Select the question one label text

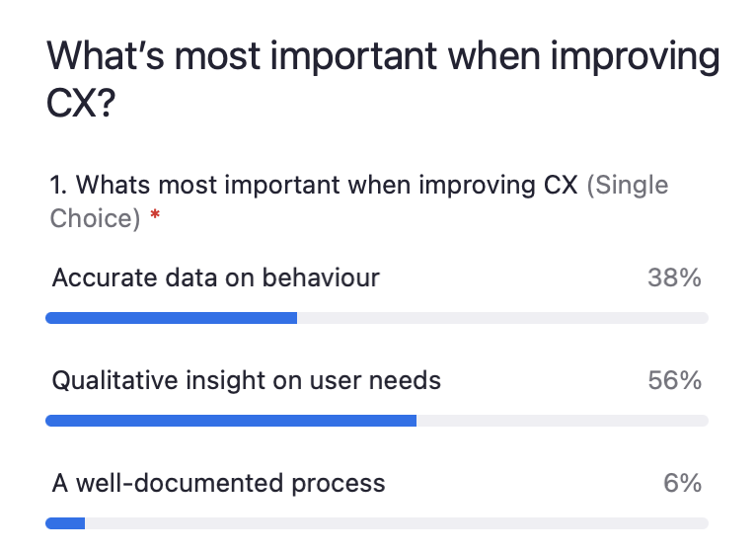pyautogui.click(x=314, y=185)
